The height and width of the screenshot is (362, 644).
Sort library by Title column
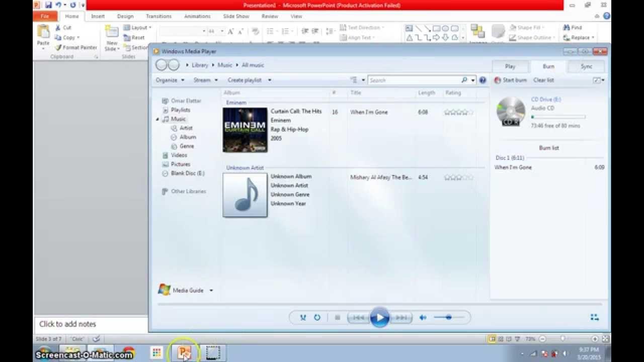coord(356,93)
